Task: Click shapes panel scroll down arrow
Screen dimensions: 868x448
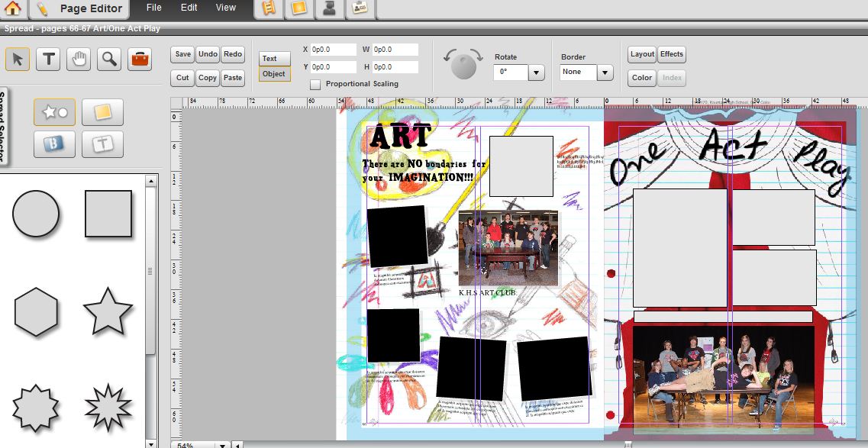Action: click(x=150, y=443)
